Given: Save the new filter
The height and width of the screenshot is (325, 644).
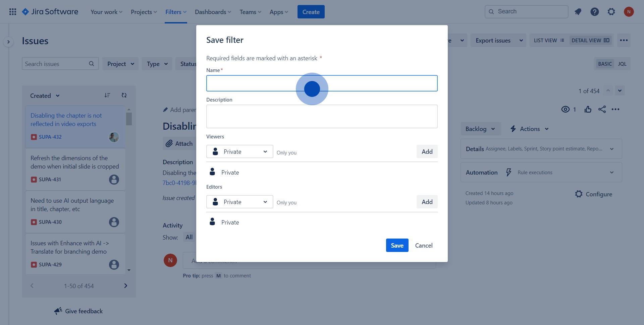Looking at the screenshot, I should point(397,245).
